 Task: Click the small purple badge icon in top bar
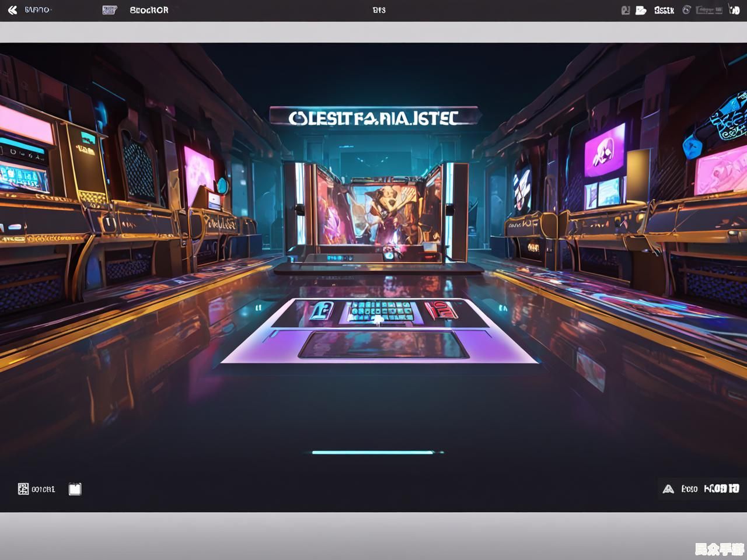click(x=109, y=10)
